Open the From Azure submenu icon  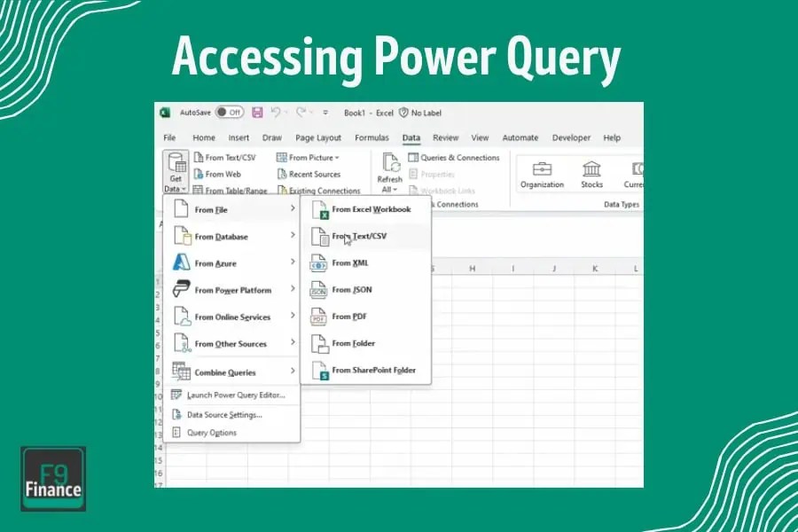coord(178,262)
